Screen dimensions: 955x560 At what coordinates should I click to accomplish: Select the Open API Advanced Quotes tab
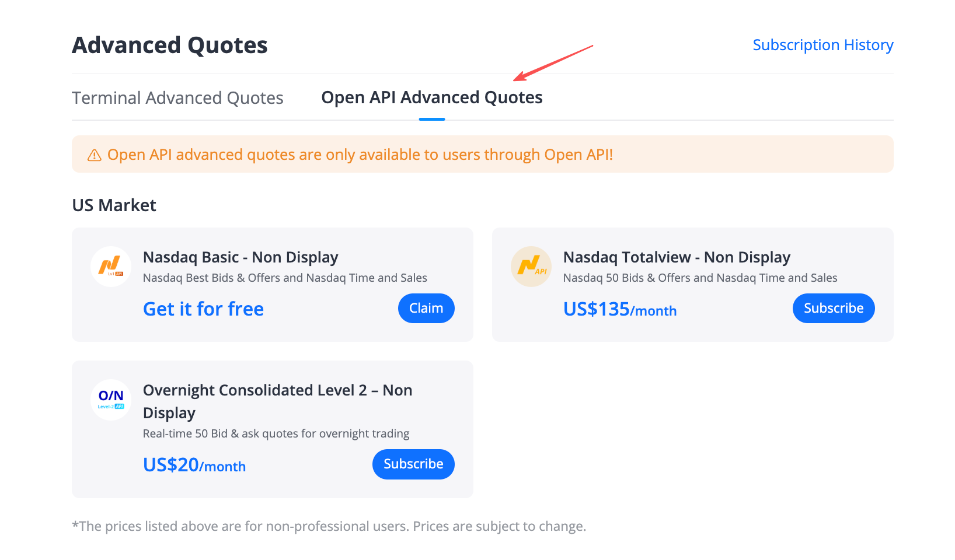432,97
